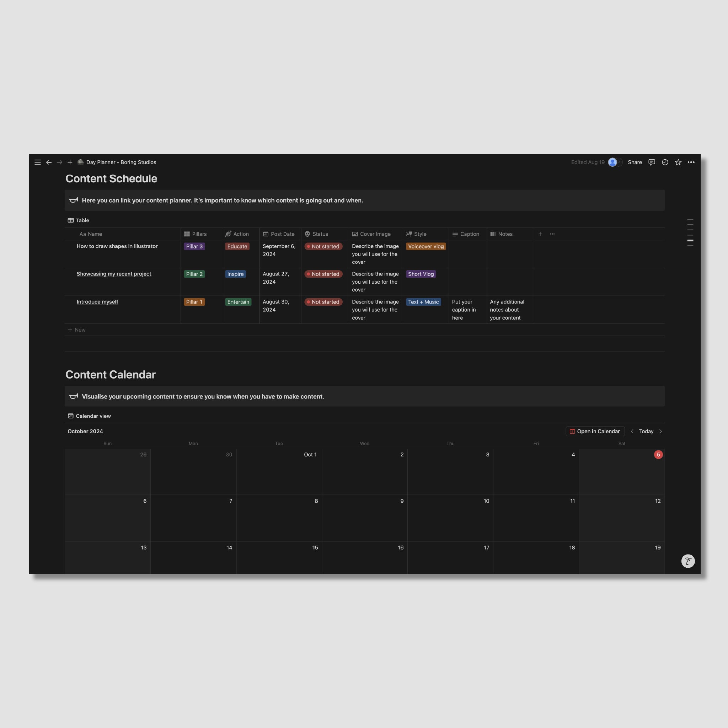The image size is (728, 728).
Task: Click the Calendar view icon
Action: point(70,416)
